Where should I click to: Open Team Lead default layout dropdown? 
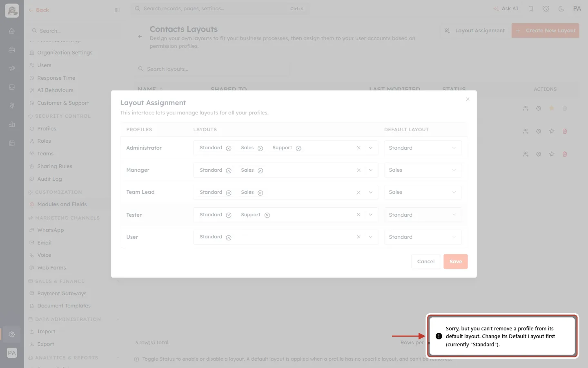[423, 192]
